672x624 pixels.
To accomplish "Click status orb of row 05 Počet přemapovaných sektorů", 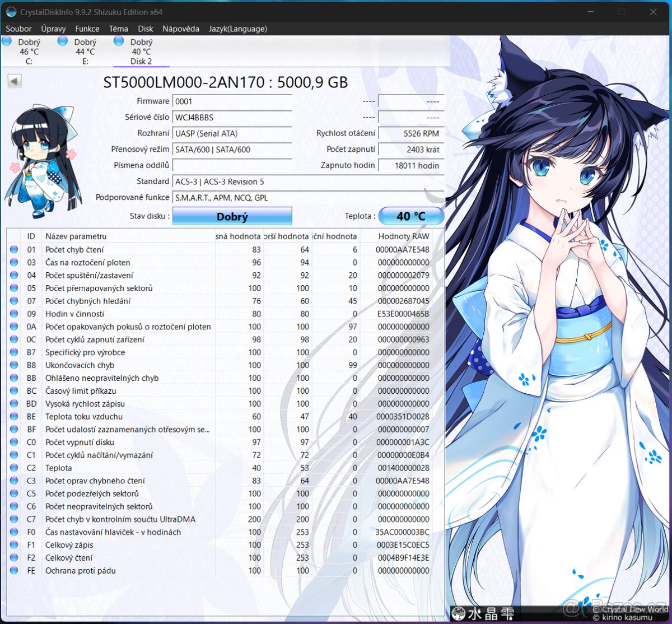I will point(14,288).
